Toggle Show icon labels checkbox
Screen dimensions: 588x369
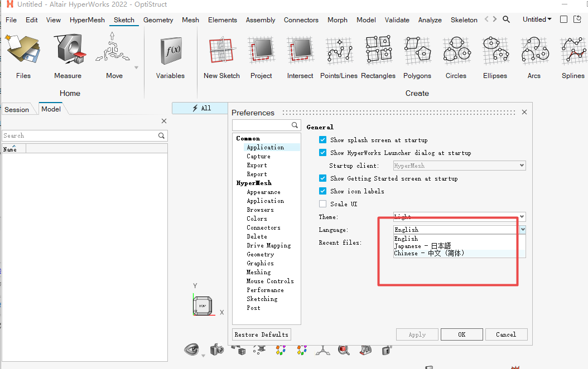point(322,191)
